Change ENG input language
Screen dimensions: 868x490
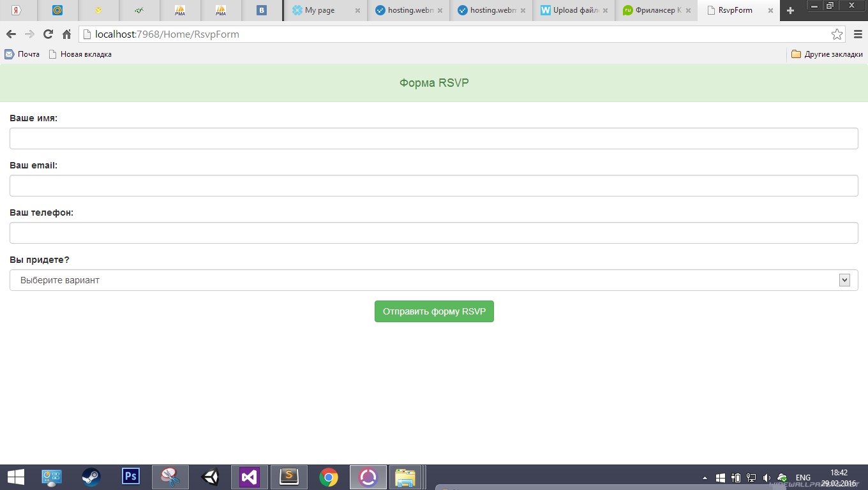coord(803,477)
